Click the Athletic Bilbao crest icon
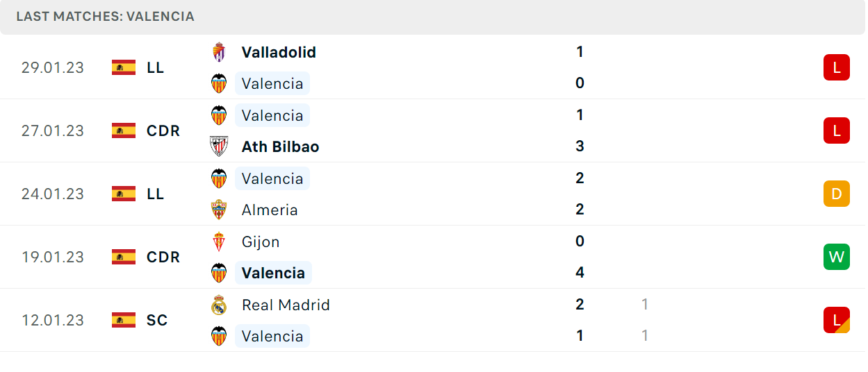The width and height of the screenshot is (868, 372). pos(219,146)
